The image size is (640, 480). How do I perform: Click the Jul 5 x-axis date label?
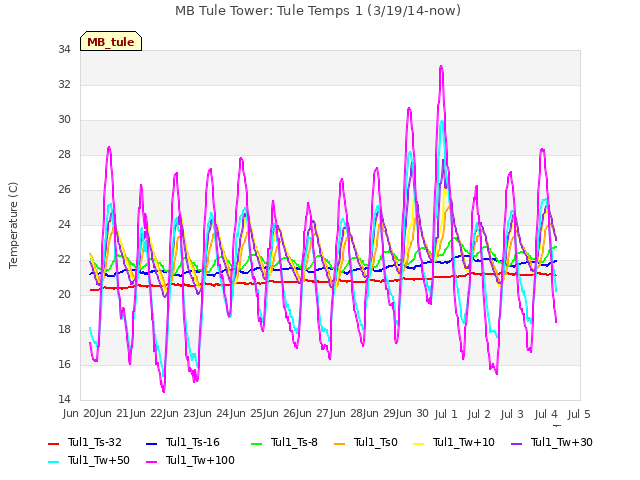[x=579, y=414]
